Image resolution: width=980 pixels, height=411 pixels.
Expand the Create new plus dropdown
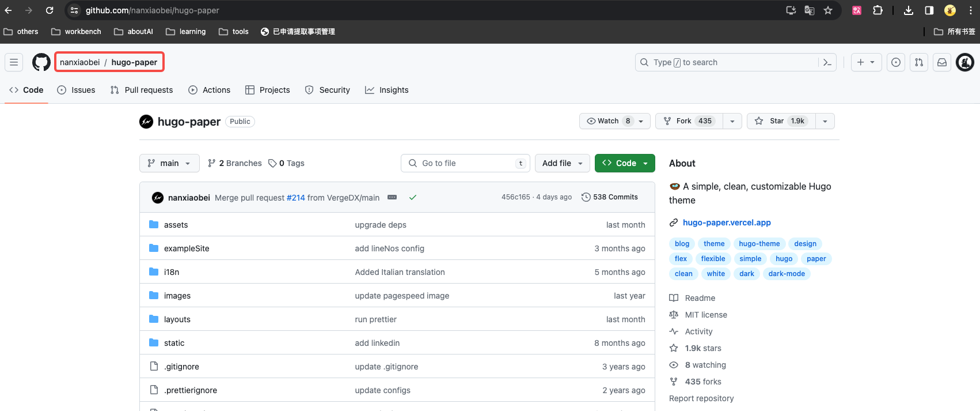coord(866,62)
